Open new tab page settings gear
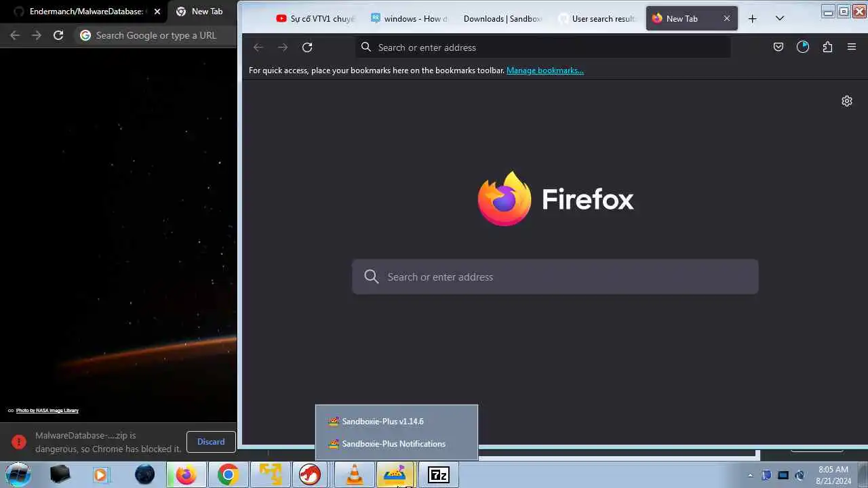 pos(847,101)
